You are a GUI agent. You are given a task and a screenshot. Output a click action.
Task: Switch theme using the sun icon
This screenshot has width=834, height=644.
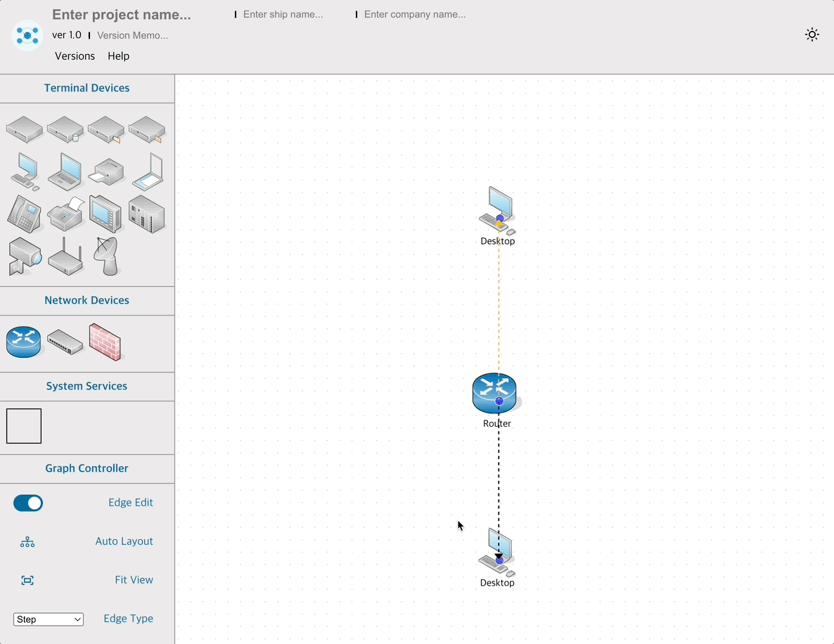pos(812,35)
